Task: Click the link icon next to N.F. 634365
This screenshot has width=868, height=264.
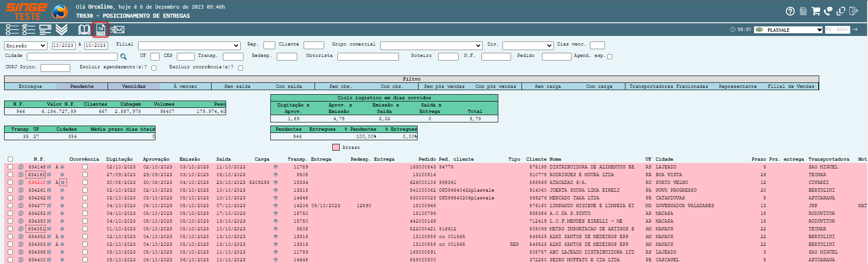Action: (x=49, y=252)
